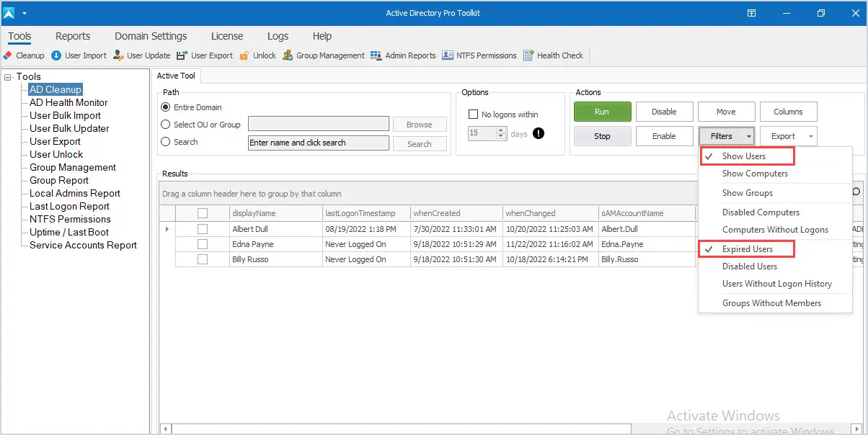Open the License menu
This screenshot has width=868, height=435.
click(227, 36)
